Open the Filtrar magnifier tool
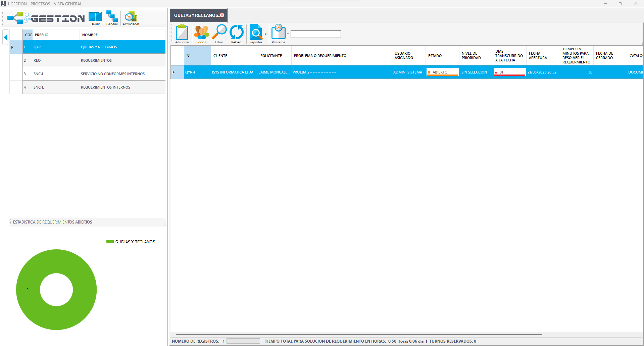 click(x=219, y=33)
